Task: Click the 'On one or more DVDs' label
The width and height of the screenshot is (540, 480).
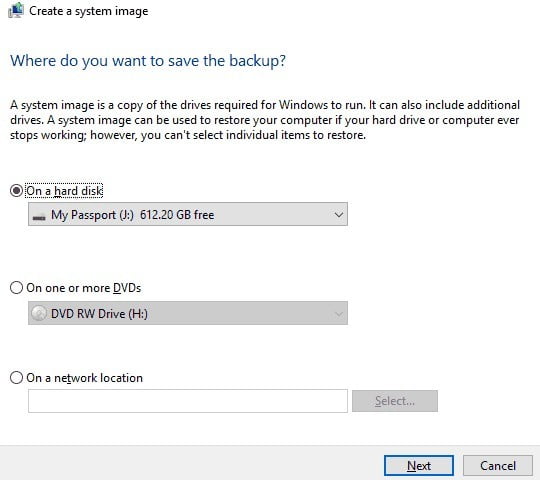Action: click(x=84, y=288)
